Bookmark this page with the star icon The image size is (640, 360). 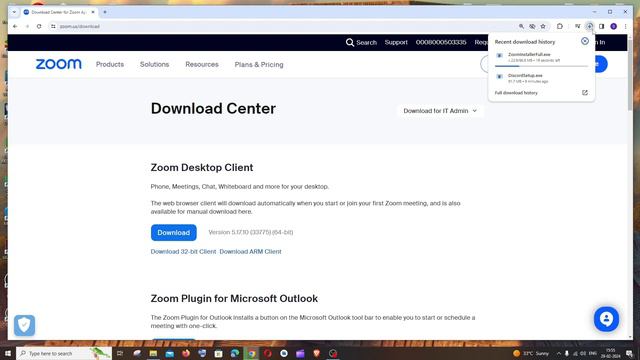543,26
